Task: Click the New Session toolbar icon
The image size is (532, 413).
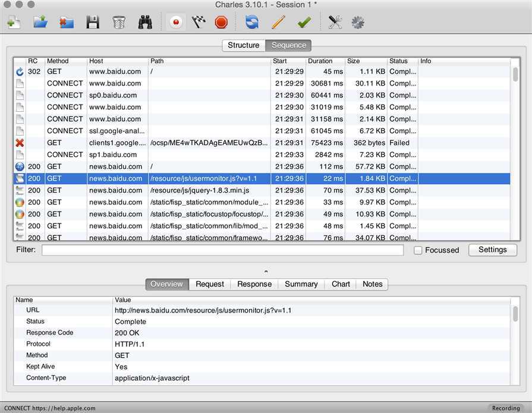Action: point(14,23)
